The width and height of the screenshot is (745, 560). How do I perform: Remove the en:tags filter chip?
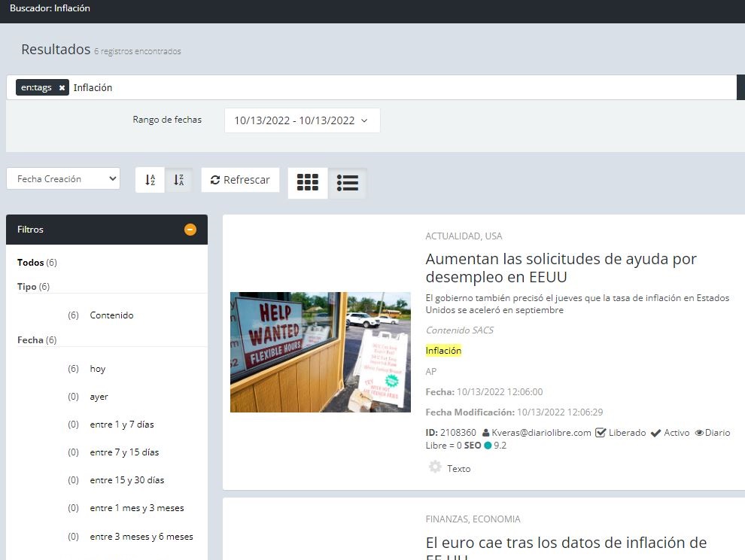coord(62,87)
